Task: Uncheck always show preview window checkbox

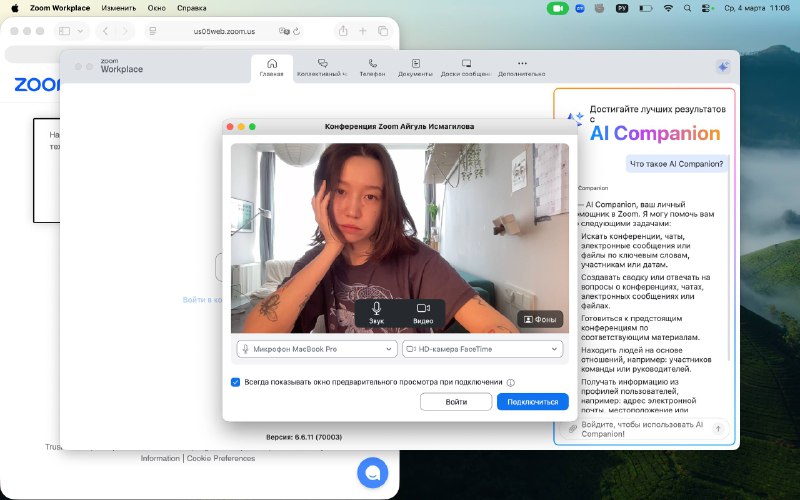Action: [236, 382]
